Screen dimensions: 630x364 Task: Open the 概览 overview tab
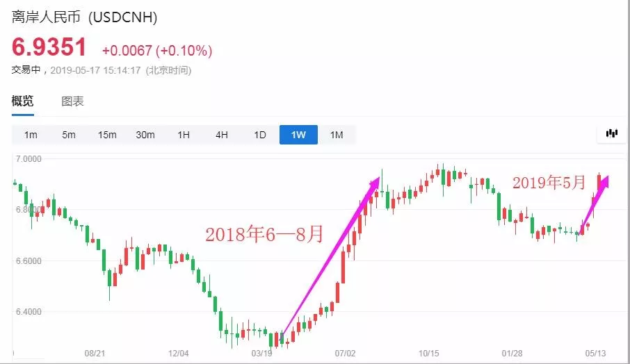click(x=22, y=101)
